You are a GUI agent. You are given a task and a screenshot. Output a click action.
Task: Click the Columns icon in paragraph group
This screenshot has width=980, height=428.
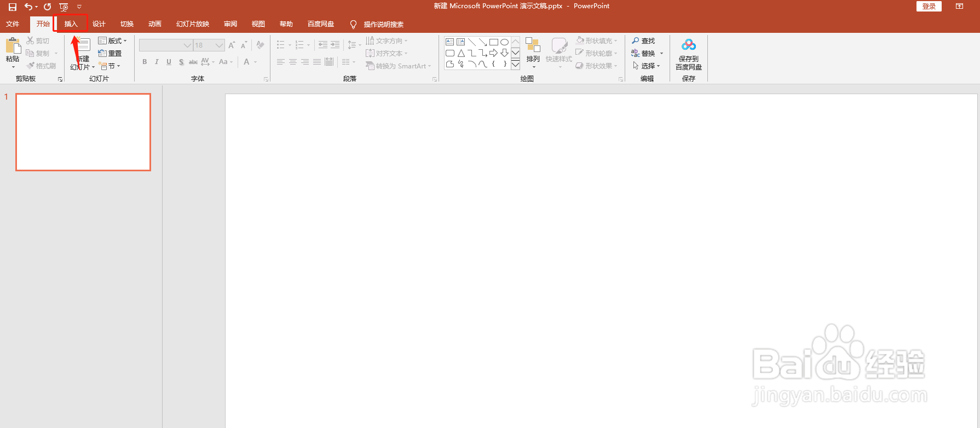346,62
